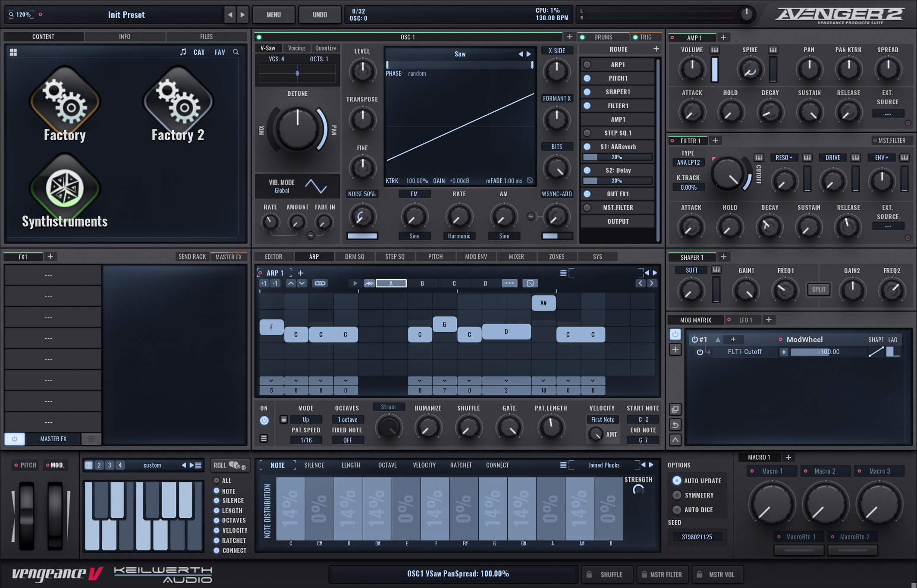Viewport: 917px width, 588px height.
Task: Switch content browser to grid view
Action: (13, 52)
